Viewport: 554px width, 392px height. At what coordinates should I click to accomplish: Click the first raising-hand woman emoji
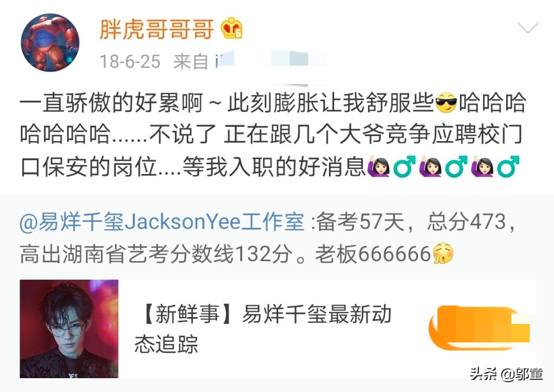click(379, 166)
